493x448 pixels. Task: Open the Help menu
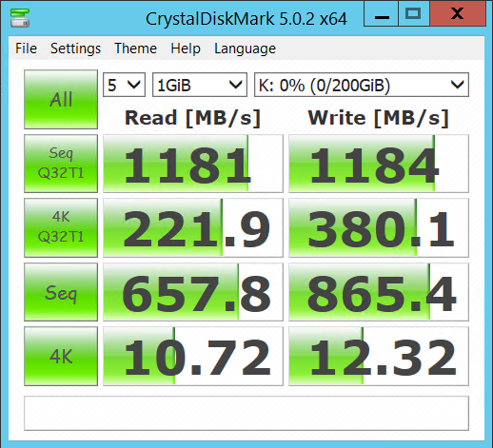click(x=186, y=49)
